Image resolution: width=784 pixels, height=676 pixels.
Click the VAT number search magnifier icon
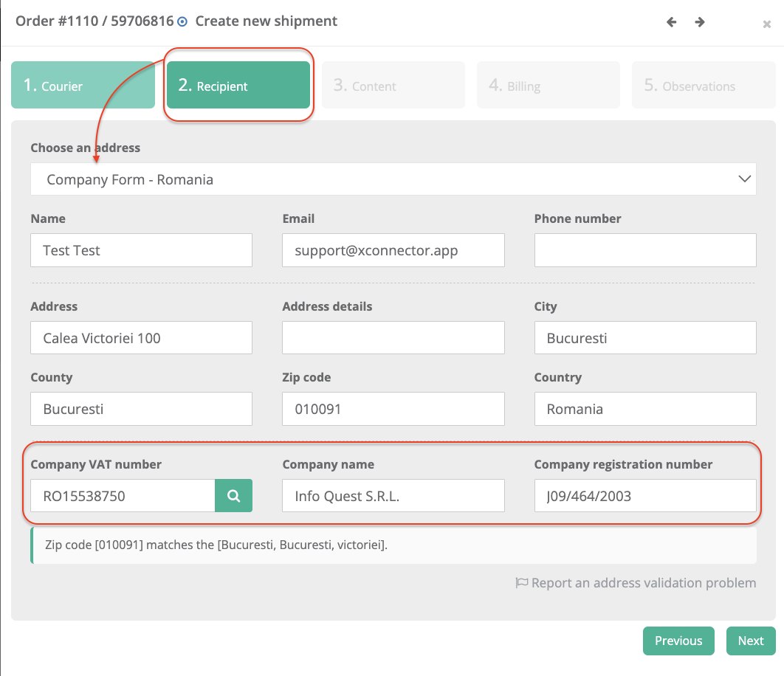233,496
